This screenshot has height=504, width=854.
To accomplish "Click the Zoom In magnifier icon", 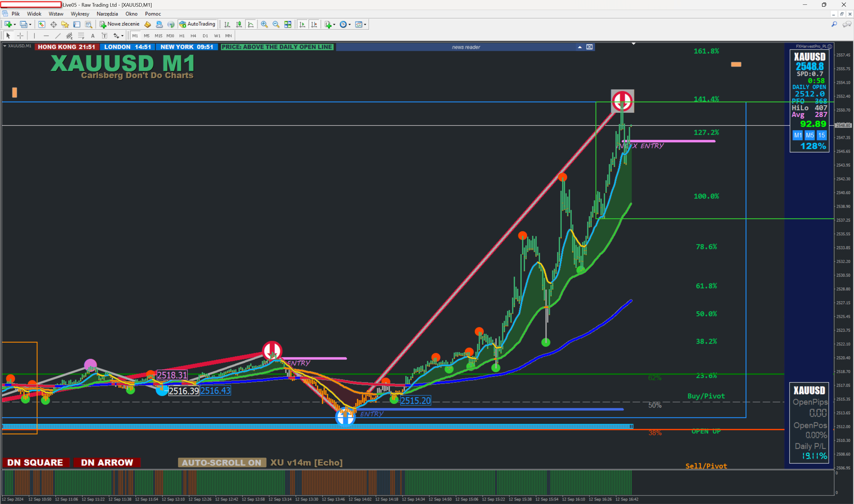I will click(x=264, y=24).
